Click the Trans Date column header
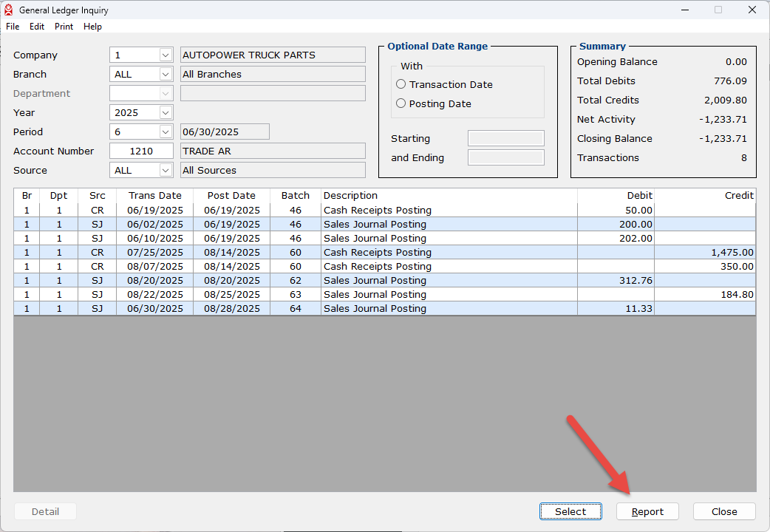This screenshot has width=770, height=532. pos(154,196)
